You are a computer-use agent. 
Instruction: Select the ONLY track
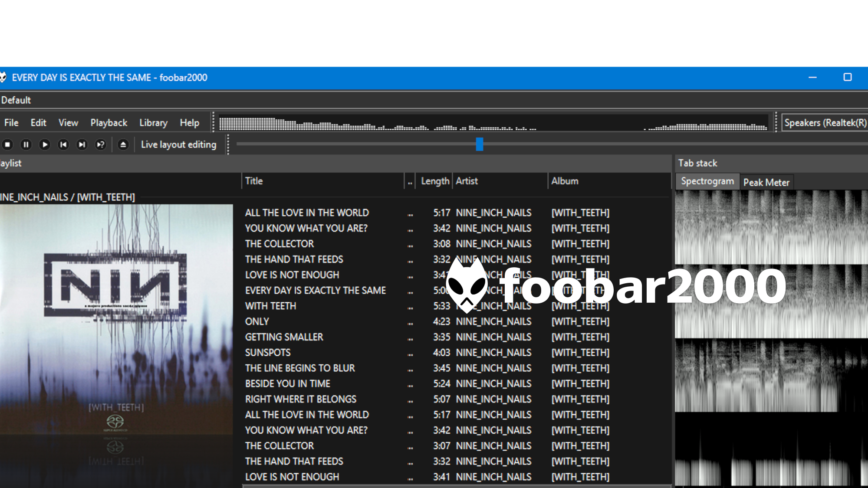tap(456, 321)
